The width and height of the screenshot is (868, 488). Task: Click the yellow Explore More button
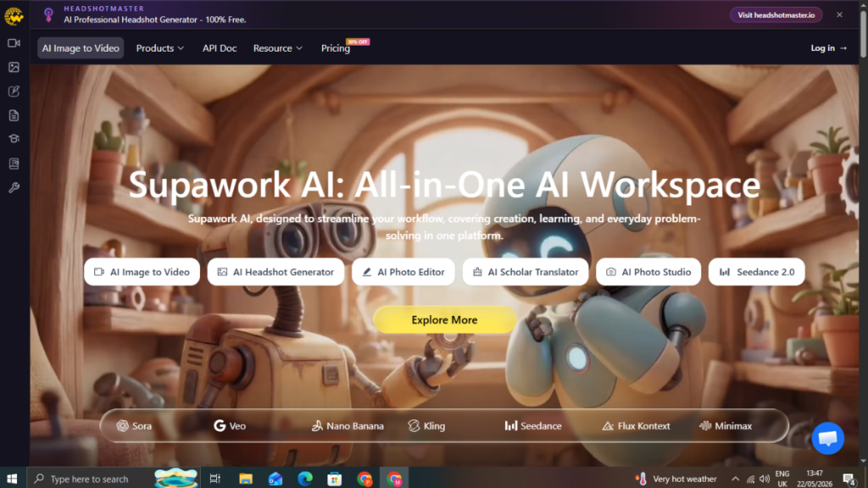pos(444,319)
